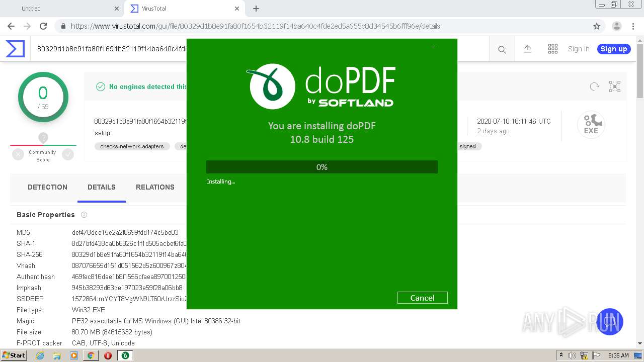Click the red security icon in taskbar
The height and width of the screenshot is (362, 644).
click(108, 355)
